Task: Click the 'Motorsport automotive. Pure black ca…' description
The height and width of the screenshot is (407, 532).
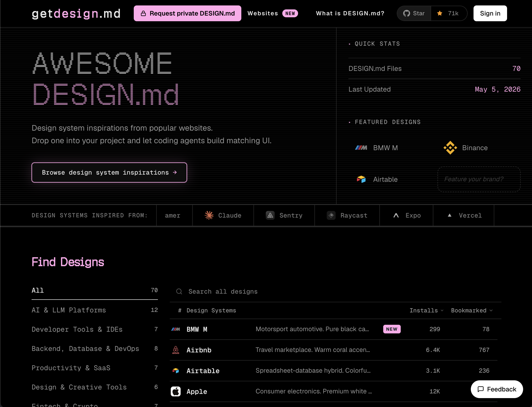Action: coord(312,329)
